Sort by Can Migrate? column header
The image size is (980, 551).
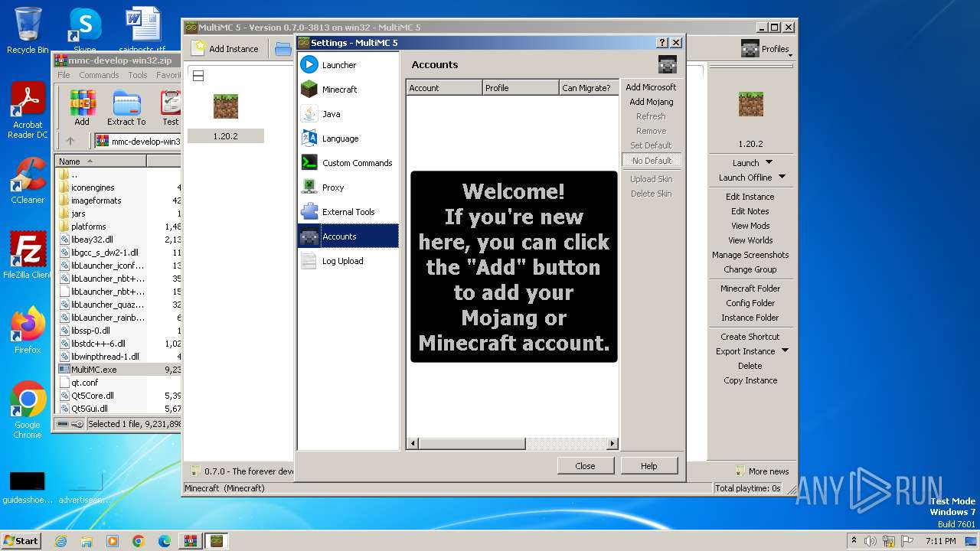pos(589,88)
